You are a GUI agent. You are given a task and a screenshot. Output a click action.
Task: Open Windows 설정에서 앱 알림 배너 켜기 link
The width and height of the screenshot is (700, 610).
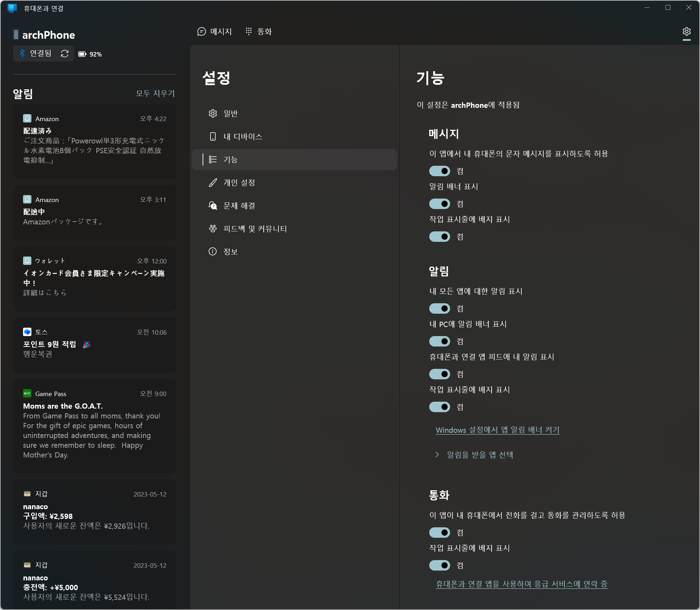click(497, 430)
